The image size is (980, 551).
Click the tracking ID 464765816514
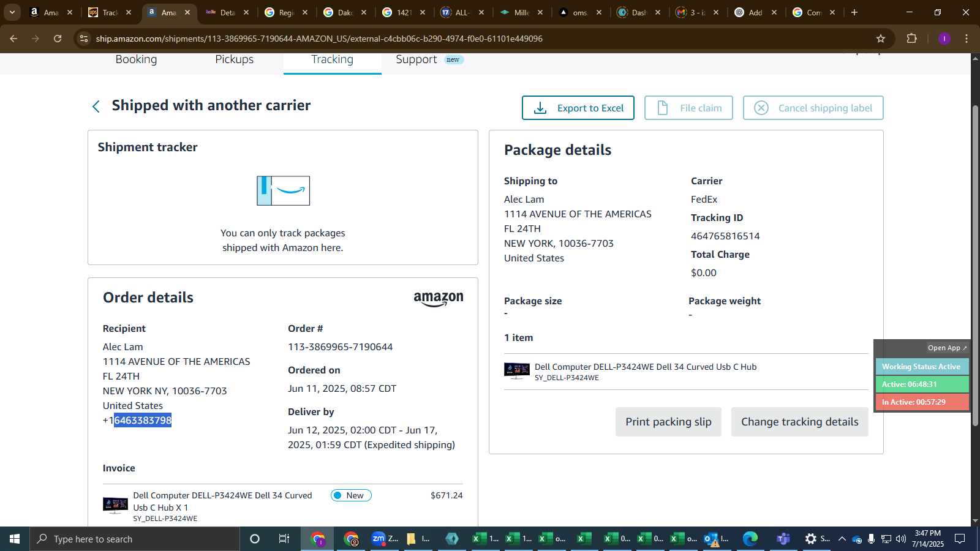click(725, 236)
